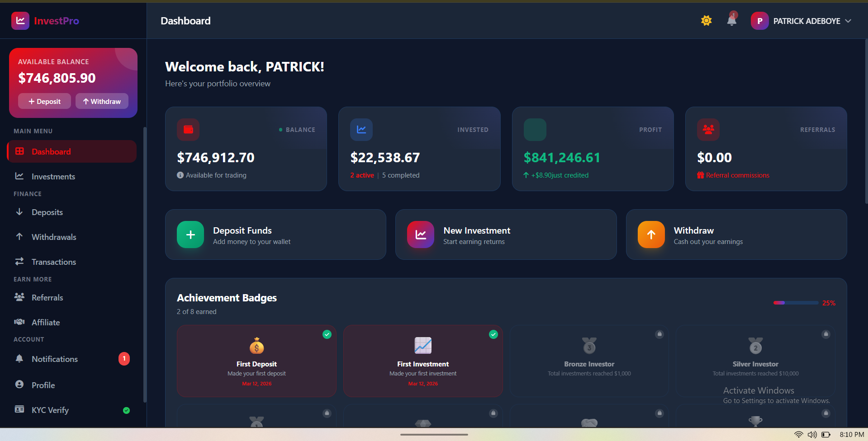The height and width of the screenshot is (441, 868).
Task: Select the InvestPro logo icon
Action: [20, 20]
